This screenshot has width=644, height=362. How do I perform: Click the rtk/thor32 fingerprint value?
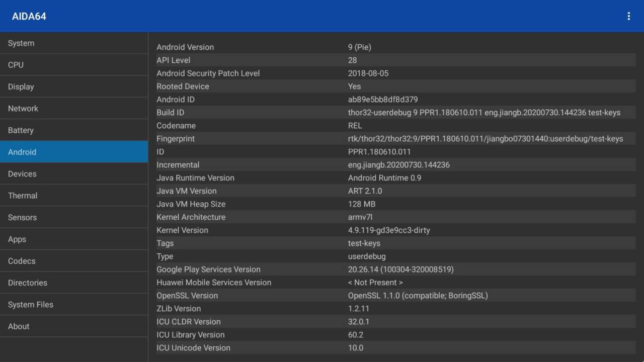click(486, 139)
